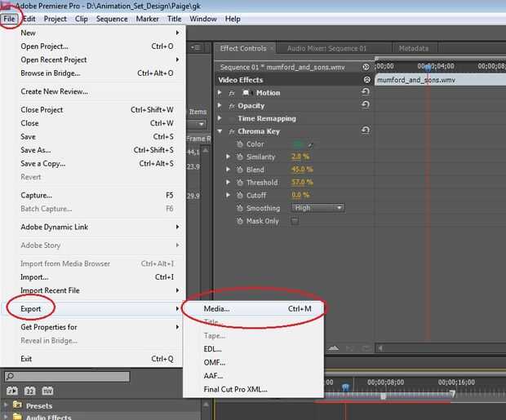This screenshot has height=420, width=506.
Task: Switch to Effect Controls tab
Action: tap(243, 48)
